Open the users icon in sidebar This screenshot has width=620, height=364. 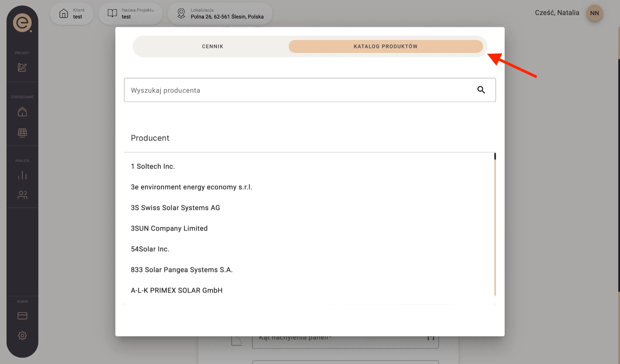(x=22, y=195)
